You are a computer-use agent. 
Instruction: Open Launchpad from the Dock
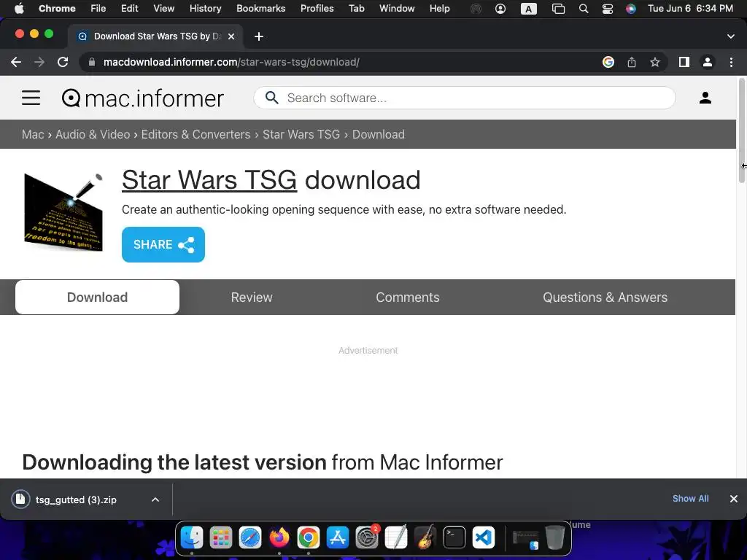[221, 537]
